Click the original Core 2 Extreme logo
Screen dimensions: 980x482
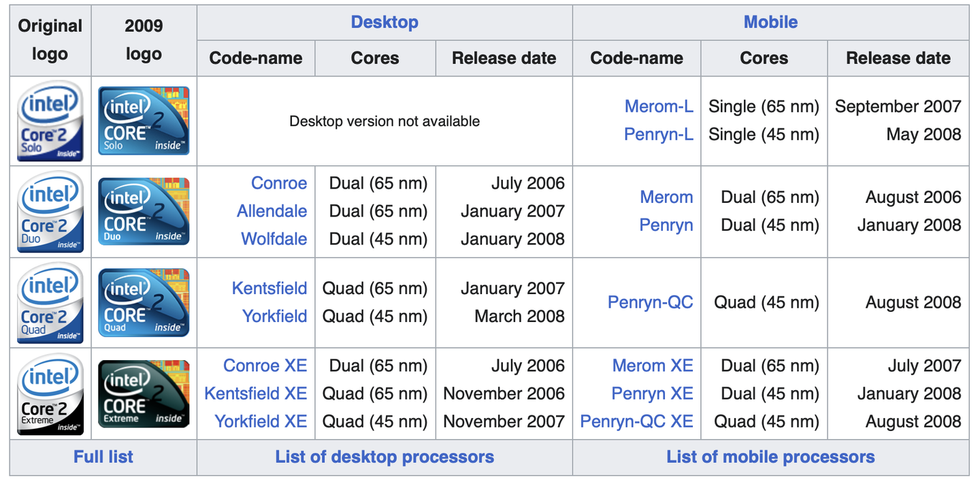tap(50, 394)
